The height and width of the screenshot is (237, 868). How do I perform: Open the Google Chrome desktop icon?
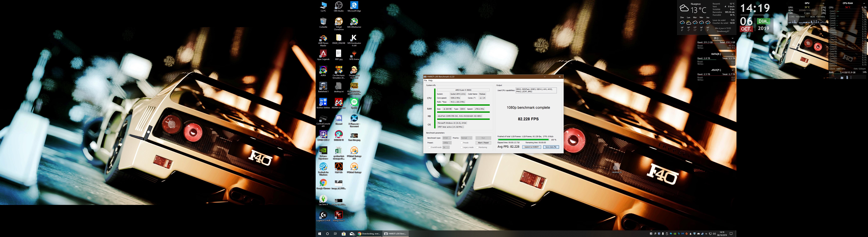coord(323,184)
